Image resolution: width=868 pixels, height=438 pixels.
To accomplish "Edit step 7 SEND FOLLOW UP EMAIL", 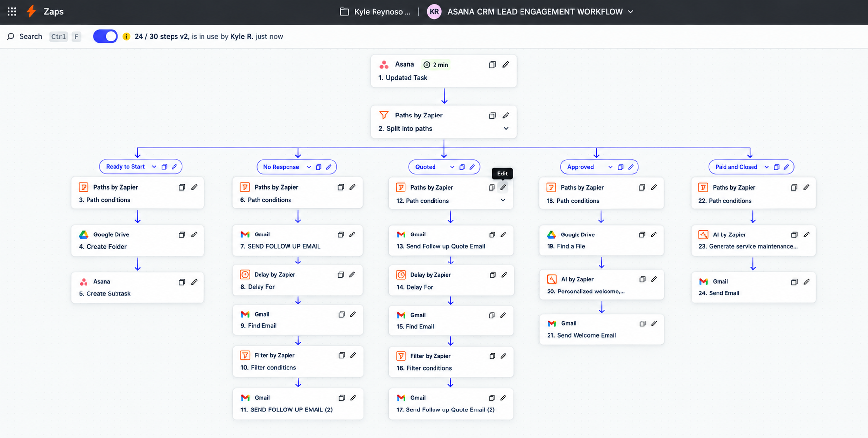I will [x=352, y=234].
